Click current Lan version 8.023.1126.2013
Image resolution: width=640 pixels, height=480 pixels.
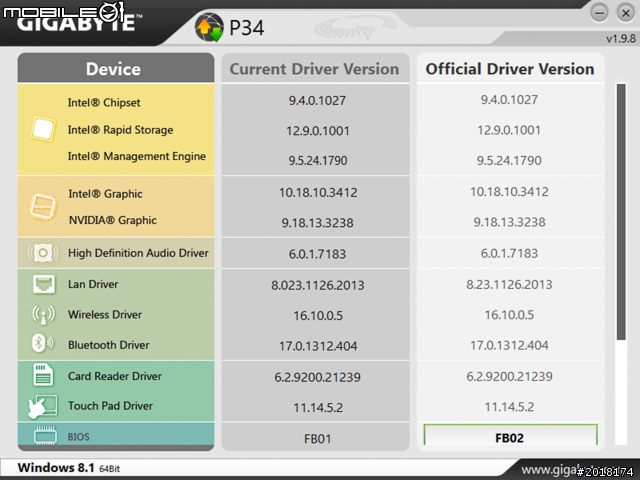pyautogui.click(x=318, y=285)
